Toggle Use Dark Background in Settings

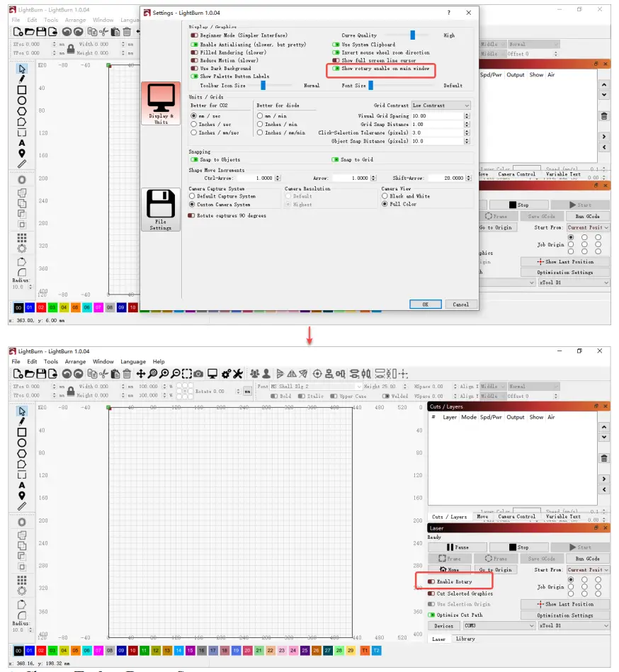(x=194, y=69)
